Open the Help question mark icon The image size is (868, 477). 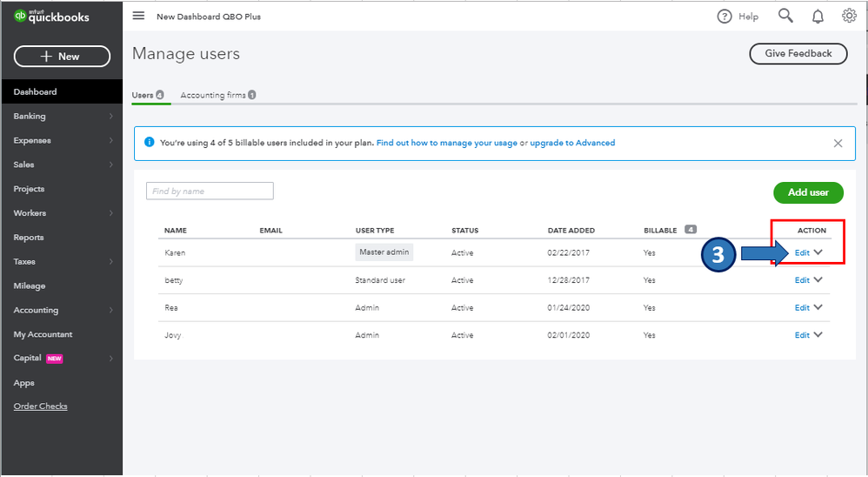click(724, 16)
